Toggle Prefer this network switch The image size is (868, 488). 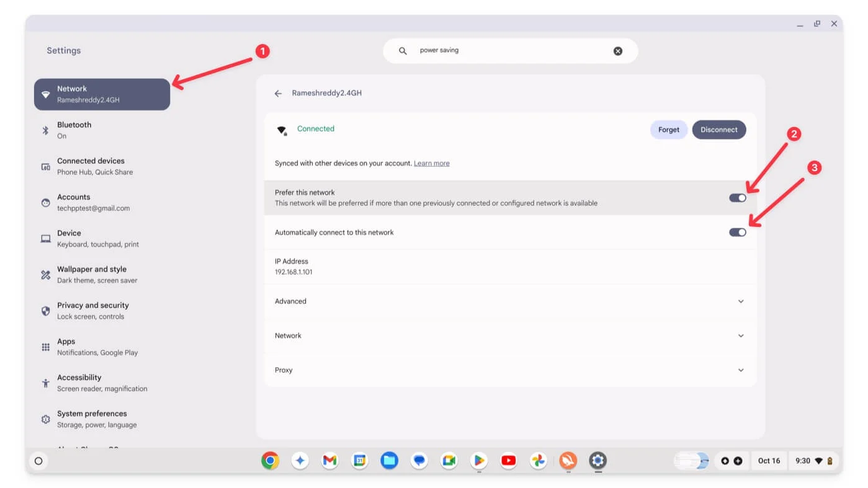pos(738,198)
